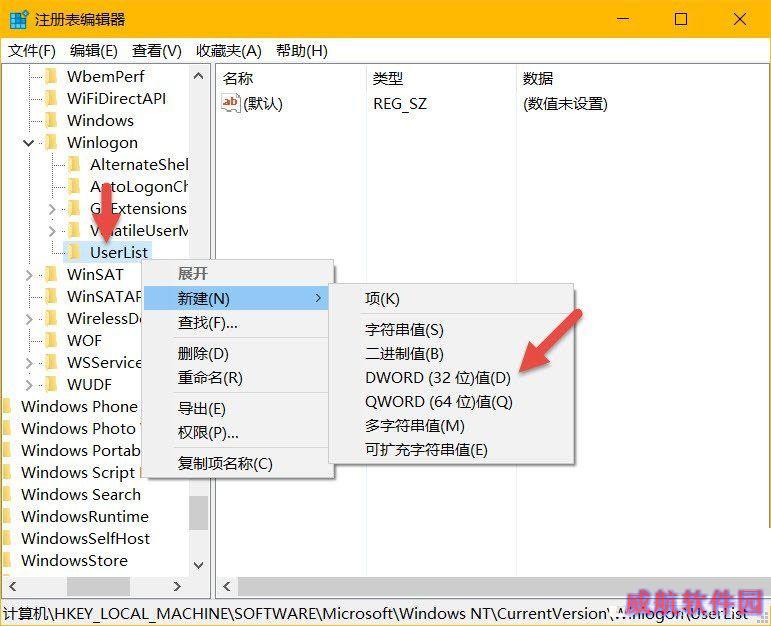This screenshot has width=771, height=626.
Task: Expand the WUDF key
Action: coord(29,385)
